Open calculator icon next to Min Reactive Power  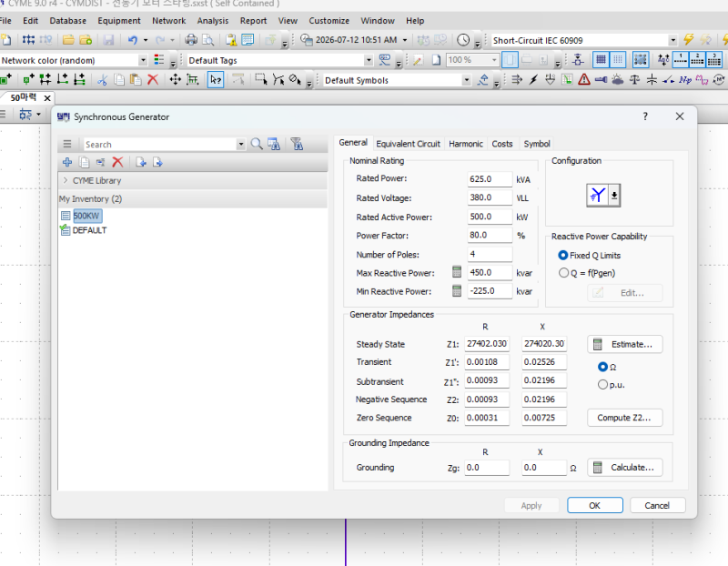(457, 290)
